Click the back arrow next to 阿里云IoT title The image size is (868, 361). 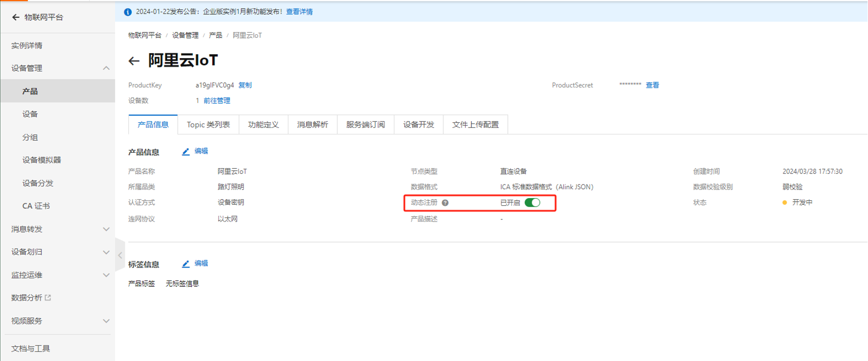[x=134, y=61]
